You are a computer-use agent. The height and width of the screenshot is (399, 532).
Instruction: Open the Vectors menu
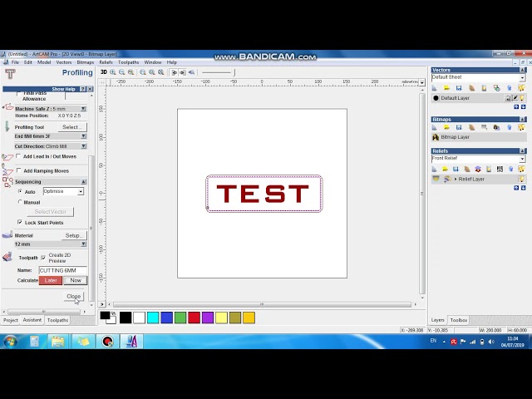(x=64, y=62)
